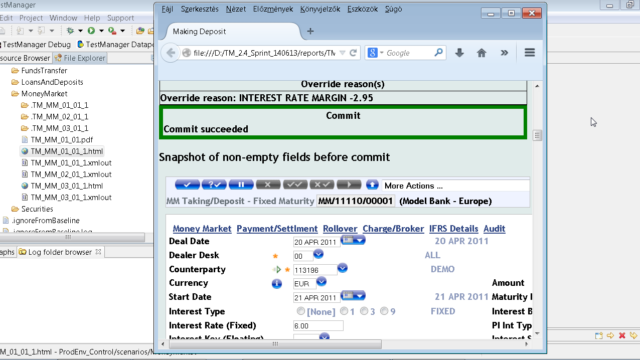The width and height of the screenshot is (640, 360).
Task: Click the Firefox address bar
Action: tap(263, 53)
